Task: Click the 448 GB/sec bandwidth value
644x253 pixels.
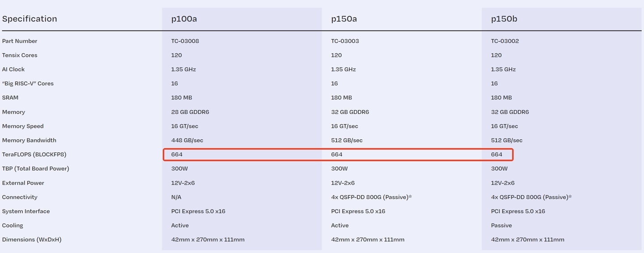Action: (x=187, y=140)
